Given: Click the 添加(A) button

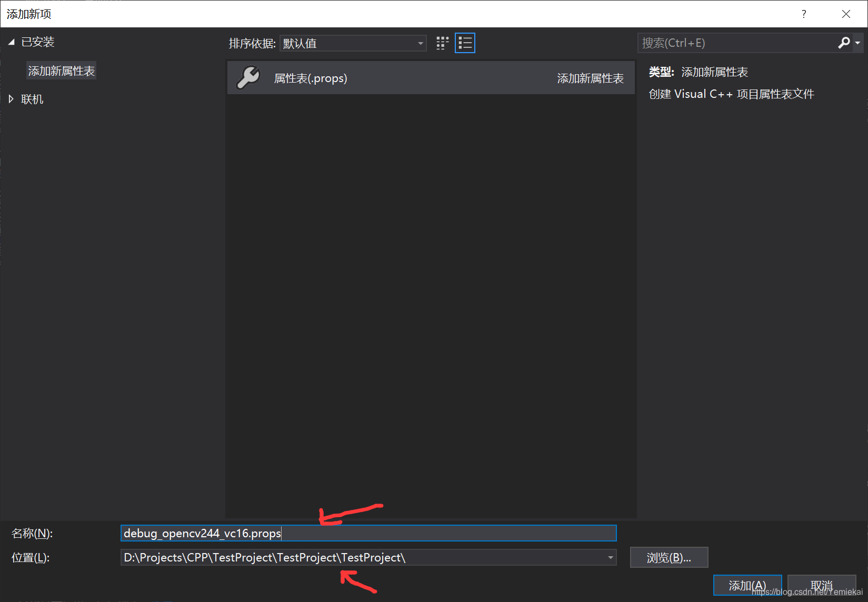Looking at the screenshot, I should coord(747,585).
